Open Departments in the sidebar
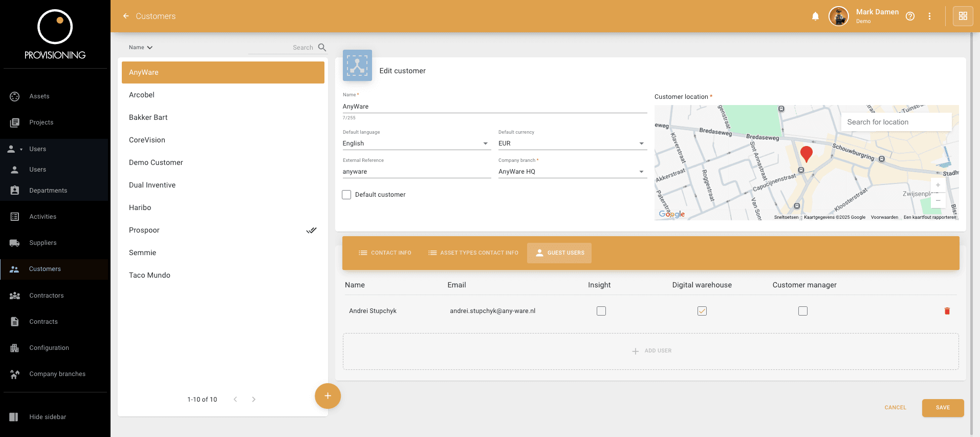Viewport: 980px width, 437px height. pos(55,191)
